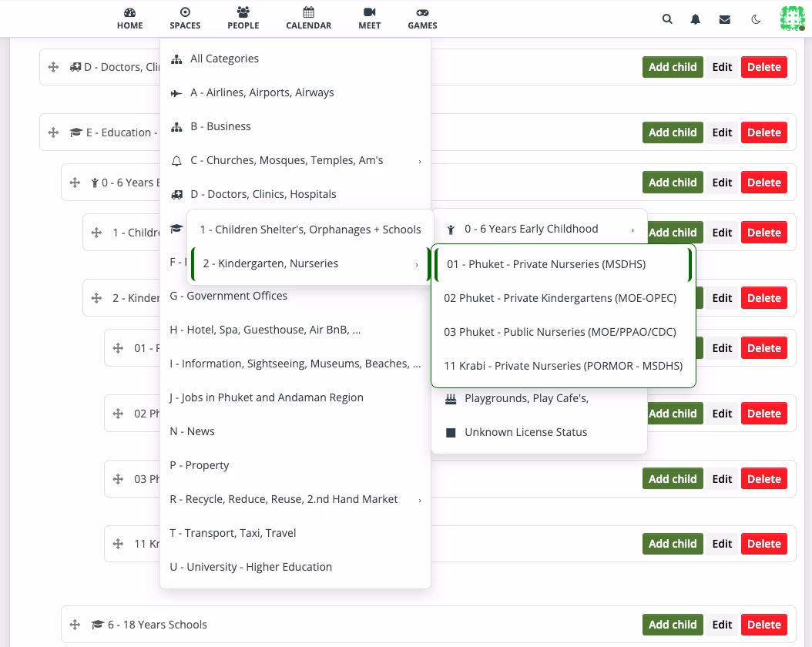Choose G - Government Offices
This screenshot has height=647, width=812.
click(295, 296)
